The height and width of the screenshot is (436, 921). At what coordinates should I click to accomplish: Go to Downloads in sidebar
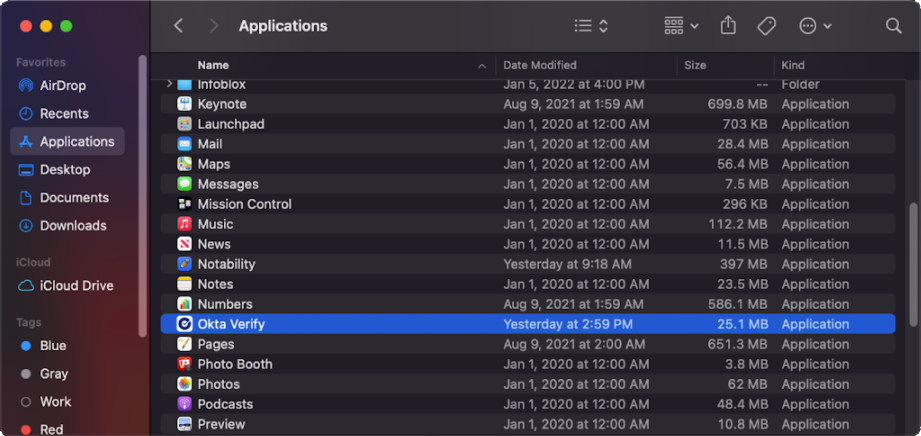click(x=72, y=226)
